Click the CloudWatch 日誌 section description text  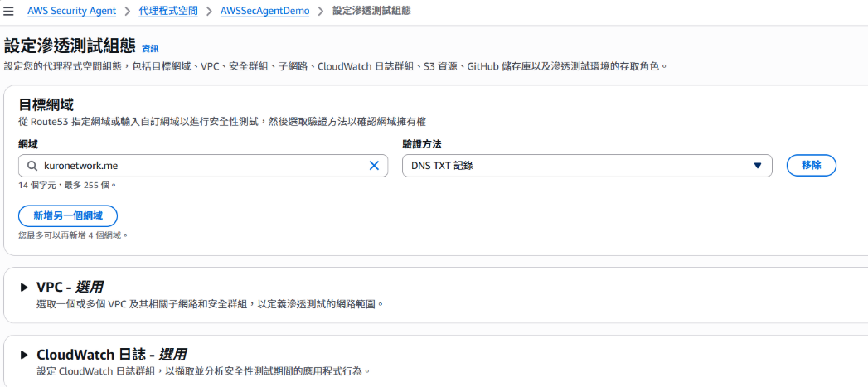(202, 370)
